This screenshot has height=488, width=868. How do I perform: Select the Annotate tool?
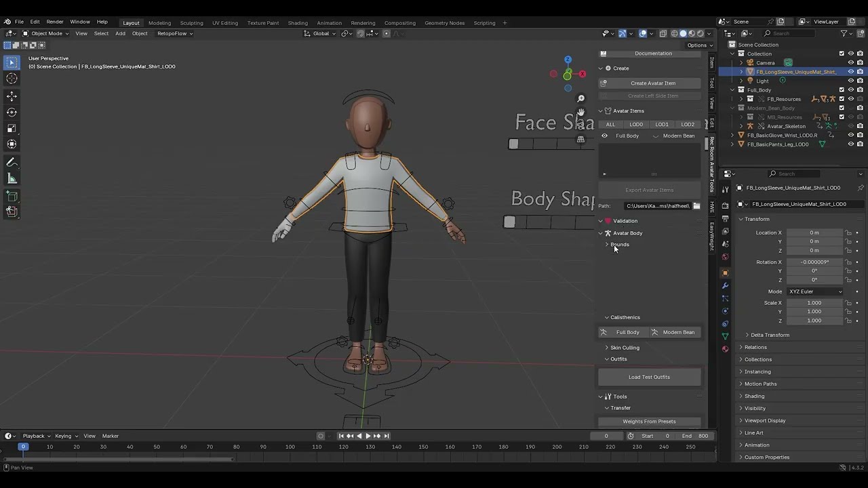click(x=12, y=163)
